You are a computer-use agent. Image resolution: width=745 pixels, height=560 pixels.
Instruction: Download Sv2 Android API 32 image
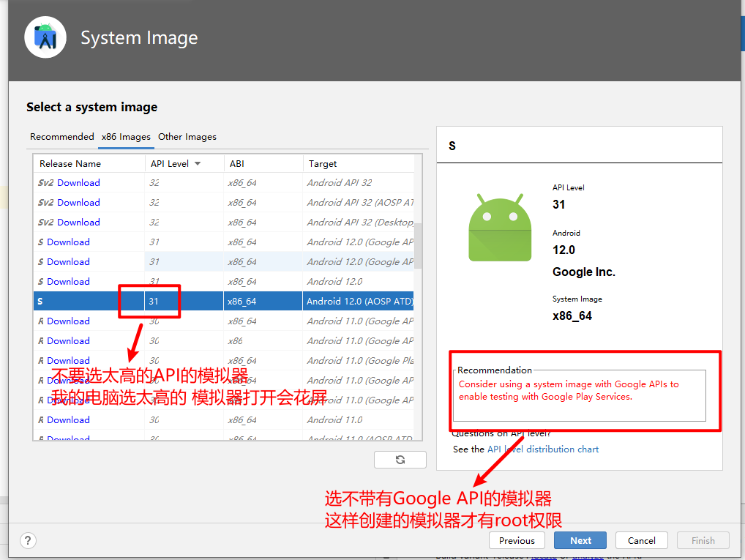point(78,182)
